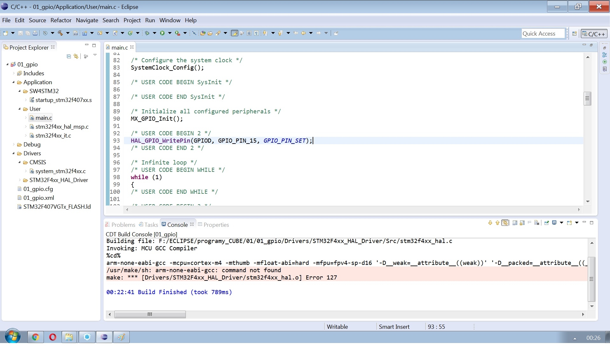Image resolution: width=610 pixels, height=364 pixels.
Task: Toggle Link with Editor in Project Explorer
Action: coord(76,56)
